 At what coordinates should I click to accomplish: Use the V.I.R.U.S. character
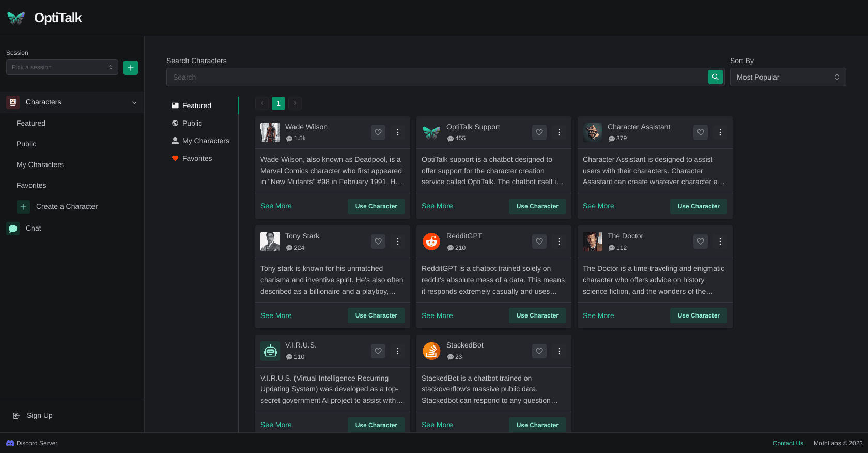point(376,425)
